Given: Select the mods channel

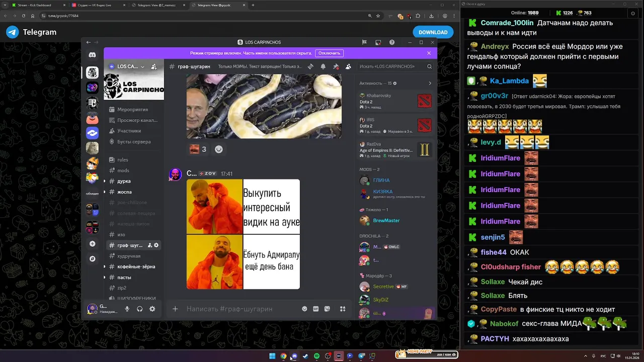Looking at the screenshot, I should pyautogui.click(x=133, y=170).
